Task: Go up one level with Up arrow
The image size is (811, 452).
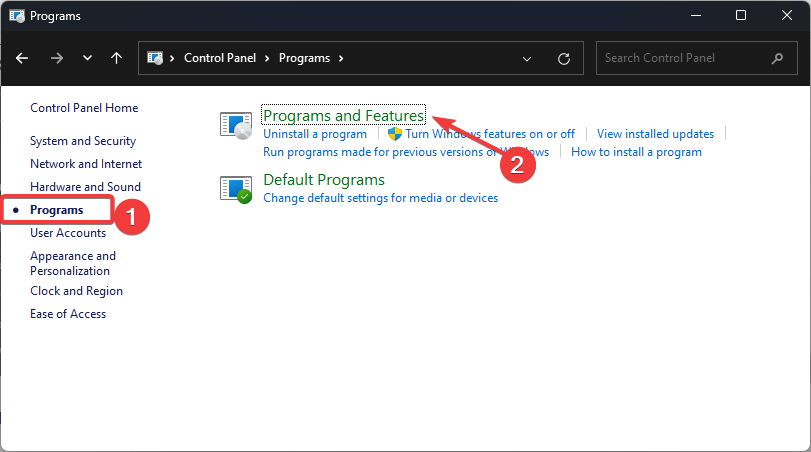Action: click(x=116, y=58)
